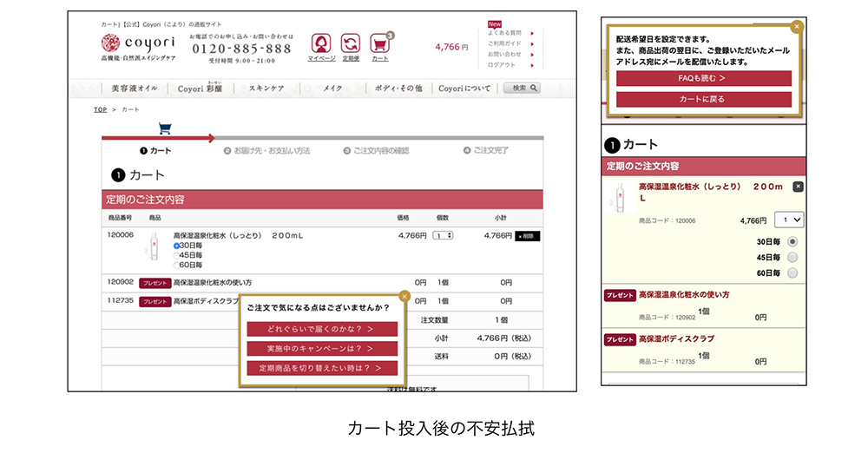Image resolution: width=868 pixels, height=453 pixels.
Task: Click the navy cart icon on progress bar
Action: (164, 128)
